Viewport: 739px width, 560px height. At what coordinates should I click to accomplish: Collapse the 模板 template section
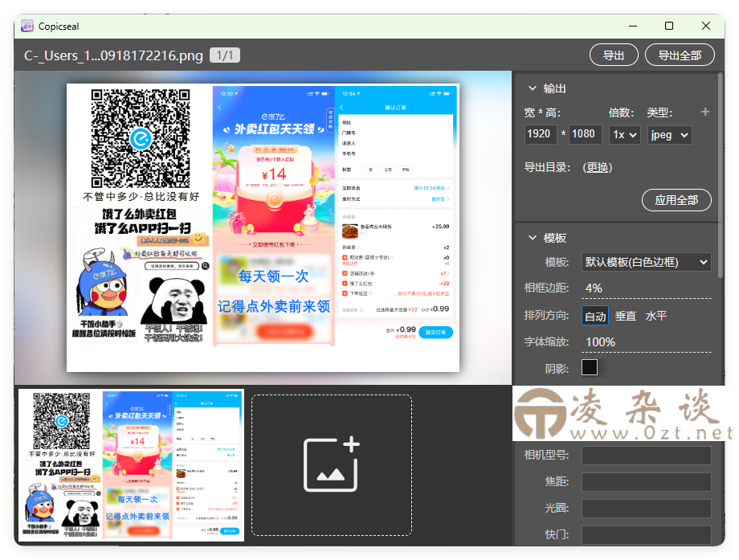tap(533, 238)
